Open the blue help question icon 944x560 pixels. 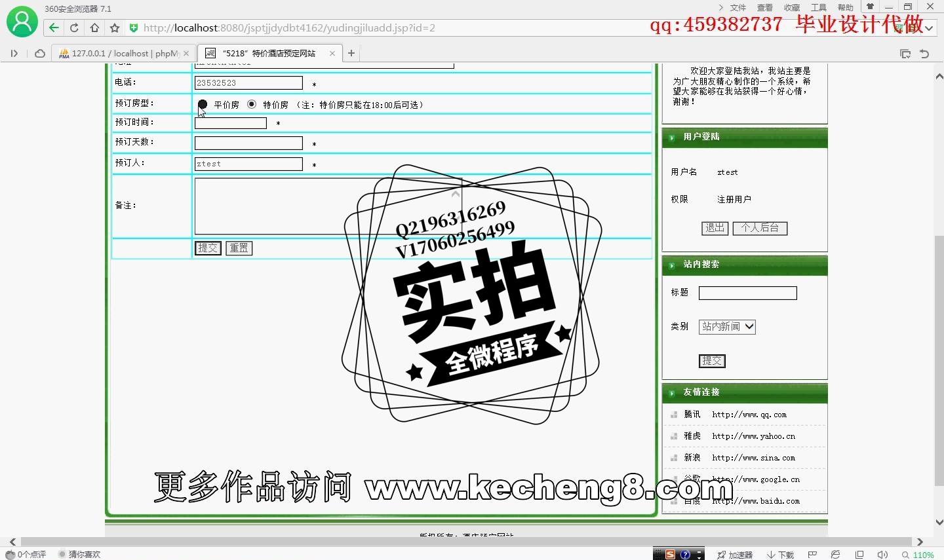685,554
